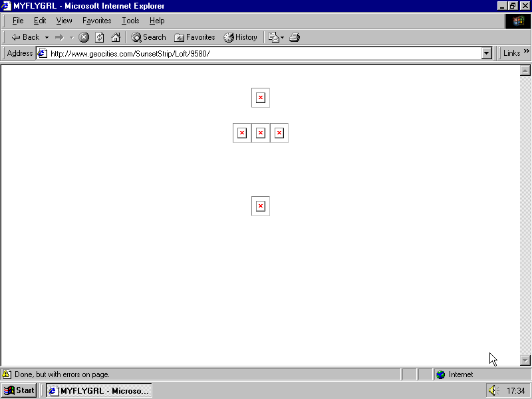Select the MYFLYGRL taskbar window button
This screenshot has height=399, width=532.
tap(98, 390)
